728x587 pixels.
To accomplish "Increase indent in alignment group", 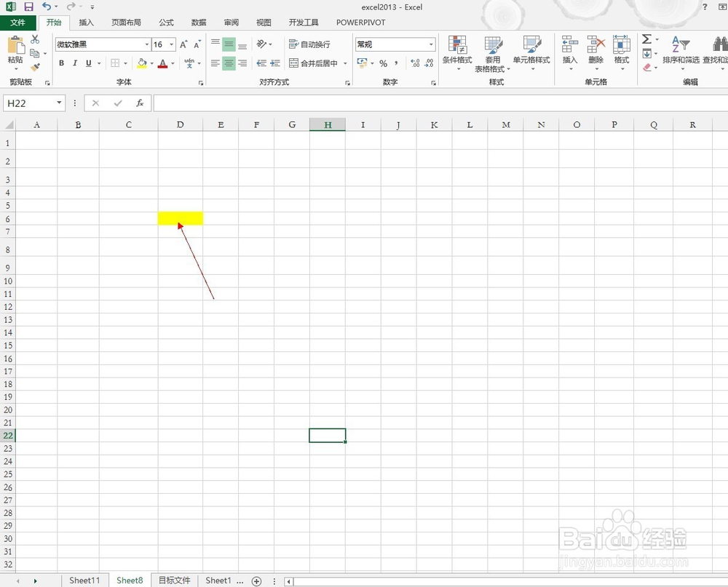I will pyautogui.click(x=275, y=63).
